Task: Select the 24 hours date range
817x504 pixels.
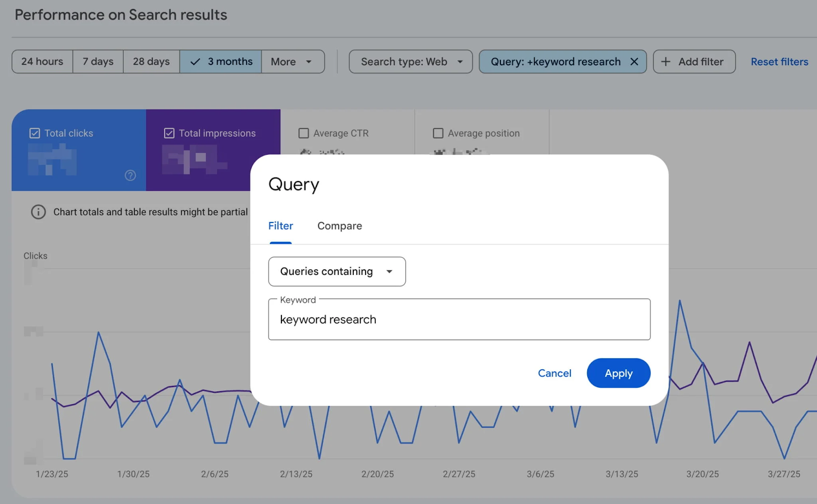Action: pos(42,61)
